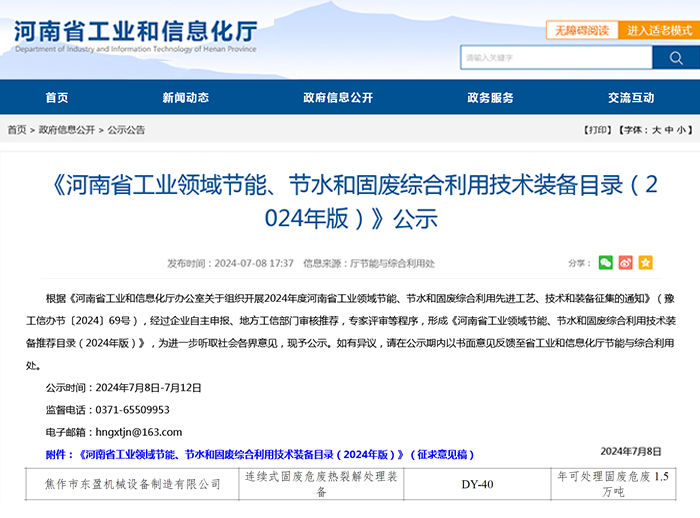This screenshot has width=700, height=518.
Task: Set font size to 小 (small)
Action: [x=682, y=130]
